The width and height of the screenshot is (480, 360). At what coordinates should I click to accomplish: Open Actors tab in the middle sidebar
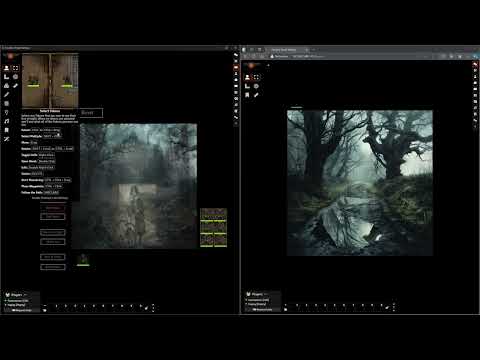236,74
